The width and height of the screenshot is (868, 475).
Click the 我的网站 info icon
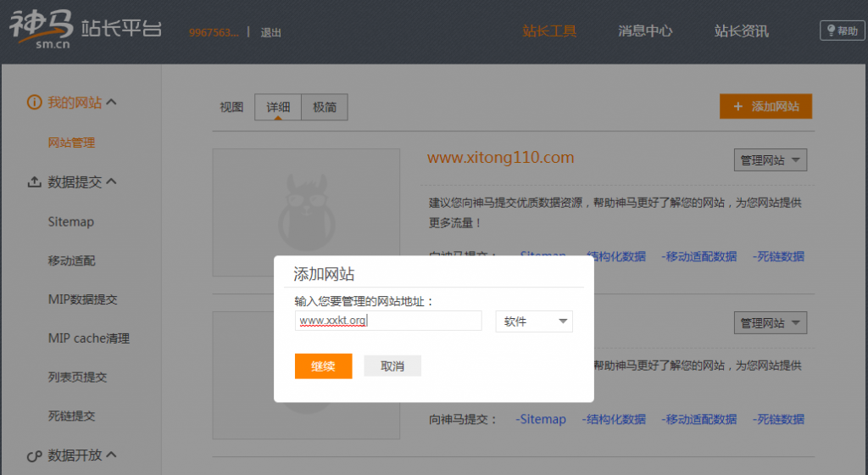point(34,103)
